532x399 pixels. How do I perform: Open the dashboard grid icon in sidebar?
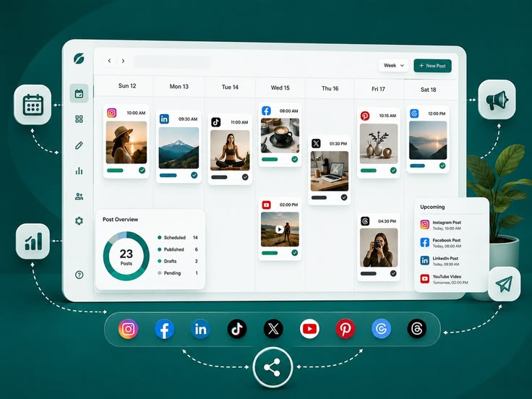coord(79,119)
